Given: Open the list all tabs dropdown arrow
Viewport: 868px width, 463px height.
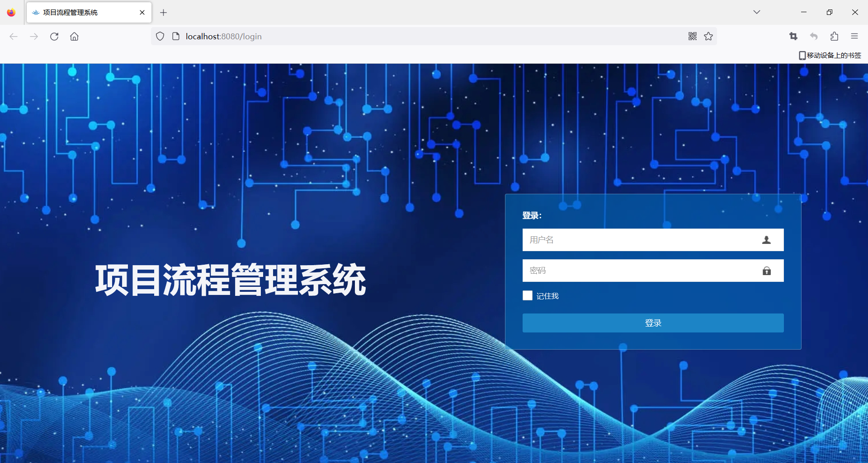Looking at the screenshot, I should [x=757, y=12].
